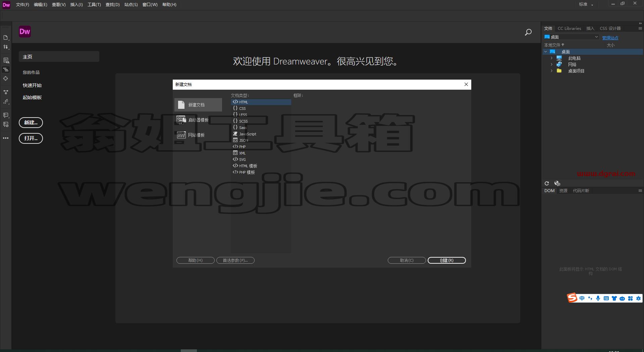This screenshot has width=644, height=352.
Task: Select the 启动器模板 icon in dialog
Action: 181,120
